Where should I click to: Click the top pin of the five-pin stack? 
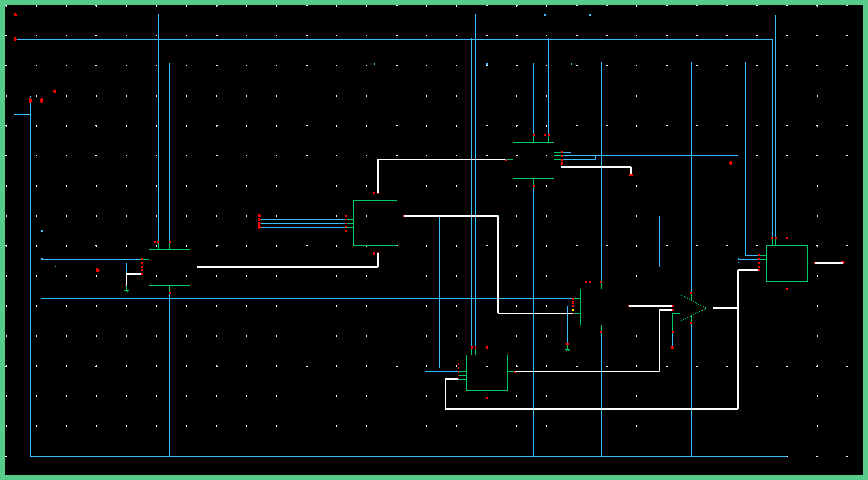tap(259, 216)
